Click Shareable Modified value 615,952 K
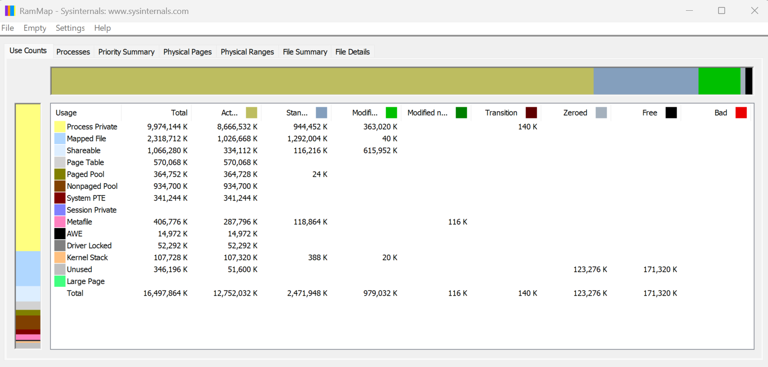768x367 pixels. click(381, 150)
